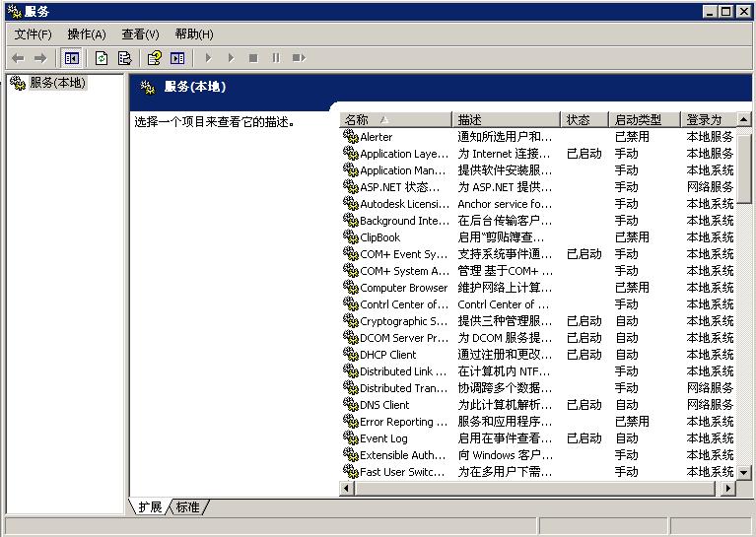Click 网络服务 logon for DNS Client

tap(710, 405)
